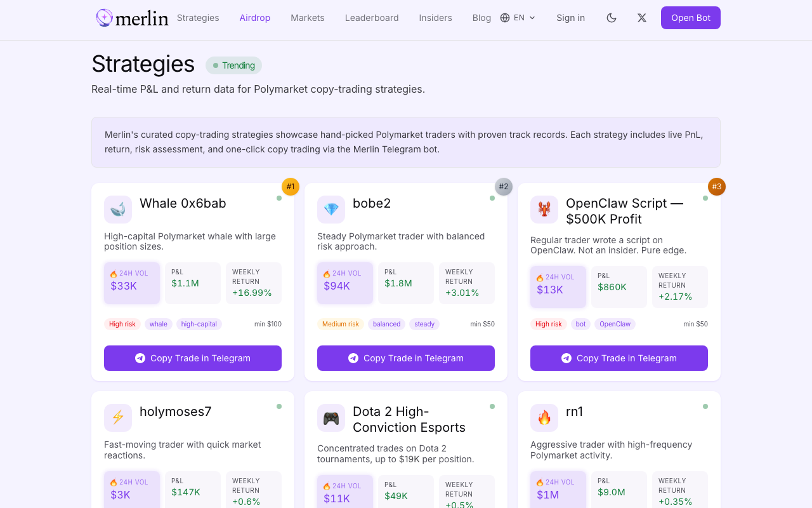The width and height of the screenshot is (812, 508).
Task: Click the holymoses7 24H VOL $3K tile
Action: click(x=132, y=491)
